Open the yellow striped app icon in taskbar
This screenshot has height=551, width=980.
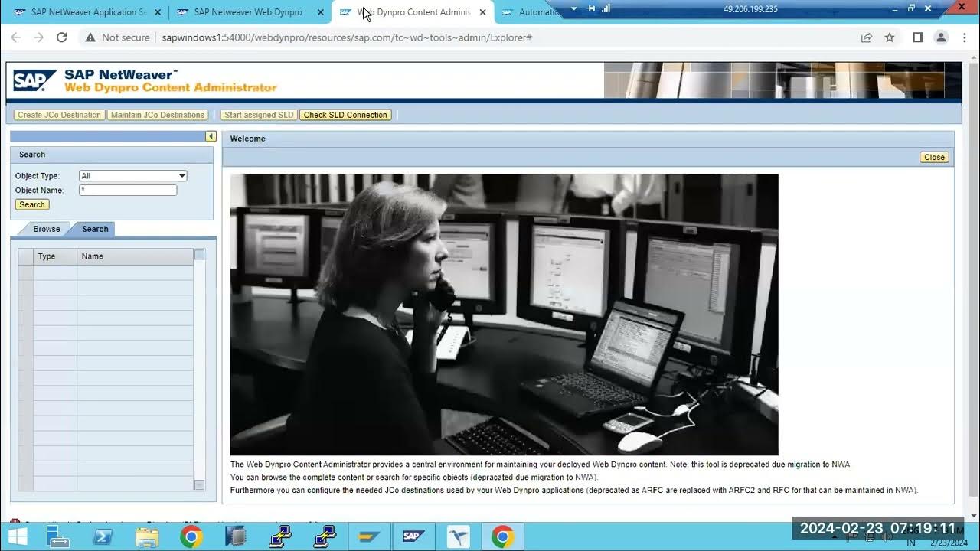(369, 536)
